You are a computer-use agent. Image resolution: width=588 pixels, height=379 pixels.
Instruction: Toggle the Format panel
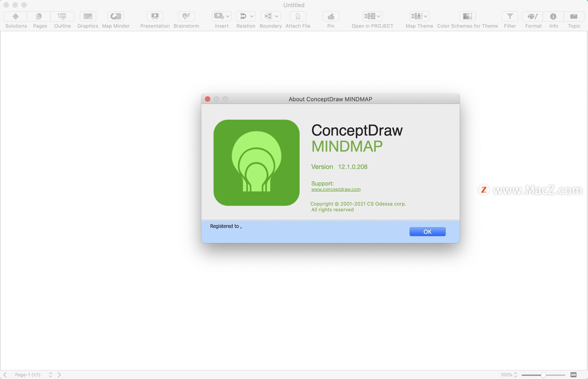[x=533, y=16]
